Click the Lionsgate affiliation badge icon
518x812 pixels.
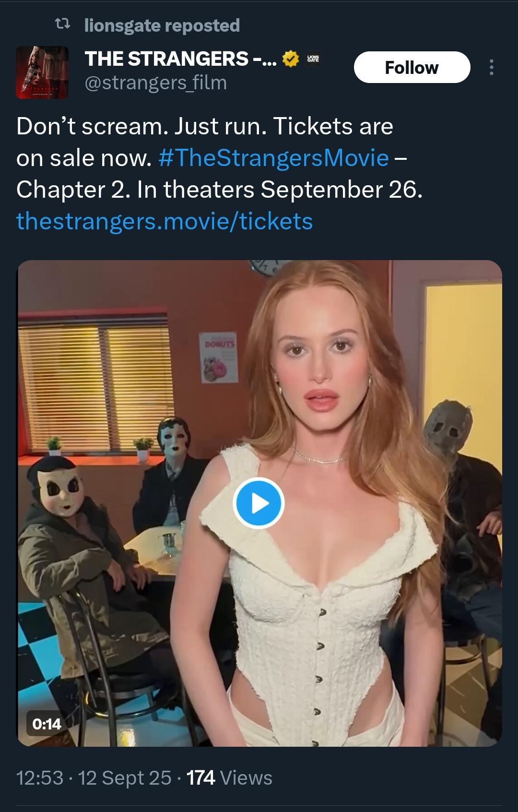click(313, 59)
